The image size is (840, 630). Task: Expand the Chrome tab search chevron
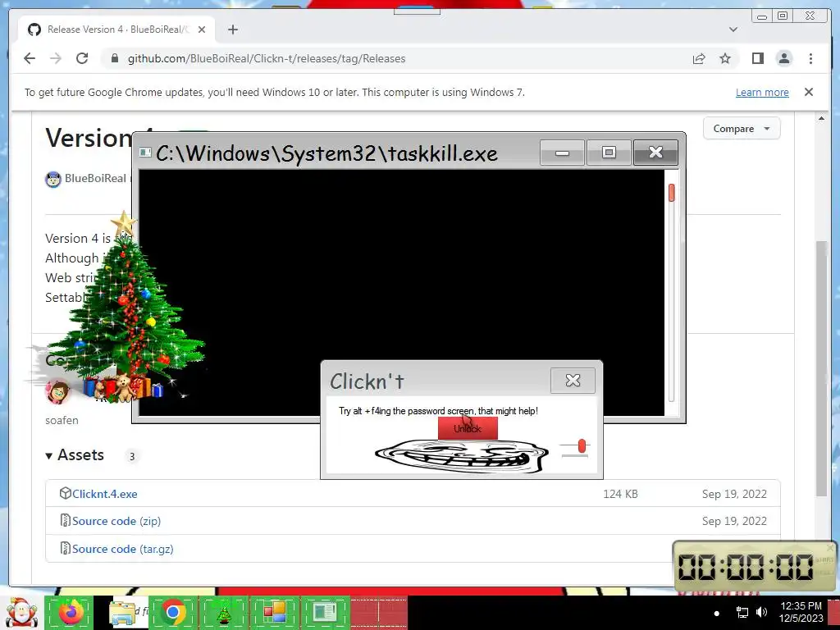click(x=733, y=30)
